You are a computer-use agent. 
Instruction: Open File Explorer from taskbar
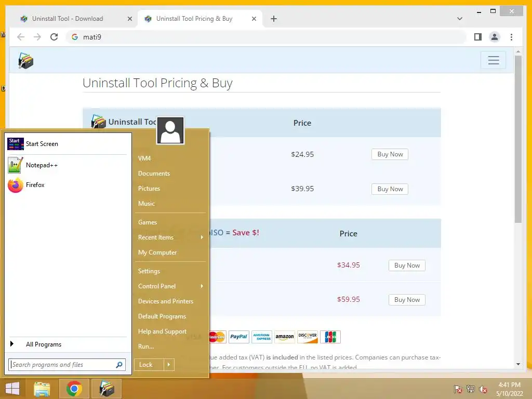click(x=42, y=389)
